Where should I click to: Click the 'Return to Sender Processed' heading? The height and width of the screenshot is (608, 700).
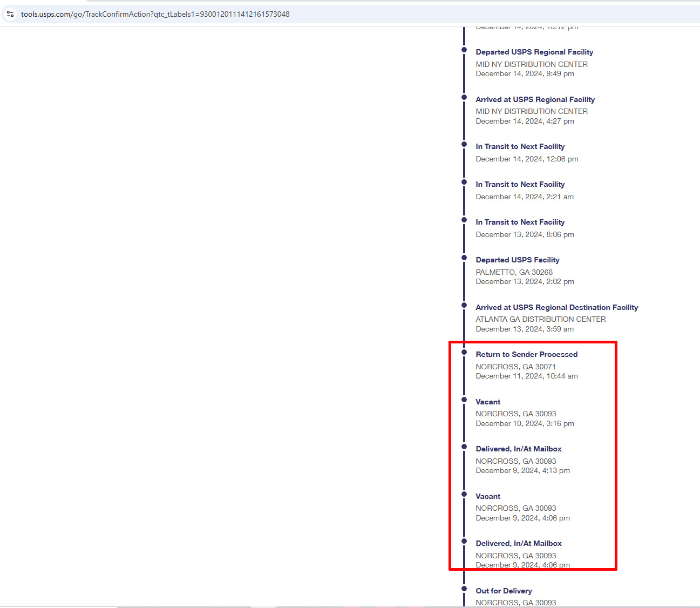527,354
